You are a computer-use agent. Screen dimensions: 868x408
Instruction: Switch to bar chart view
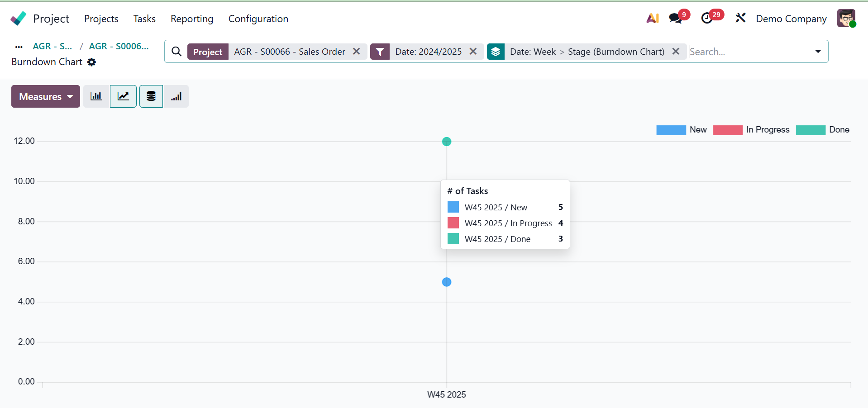pyautogui.click(x=96, y=96)
